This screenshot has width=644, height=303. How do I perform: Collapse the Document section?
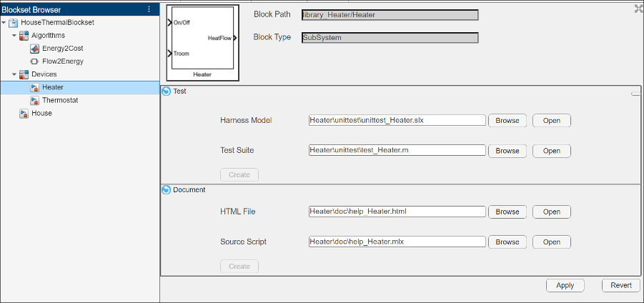pos(166,189)
